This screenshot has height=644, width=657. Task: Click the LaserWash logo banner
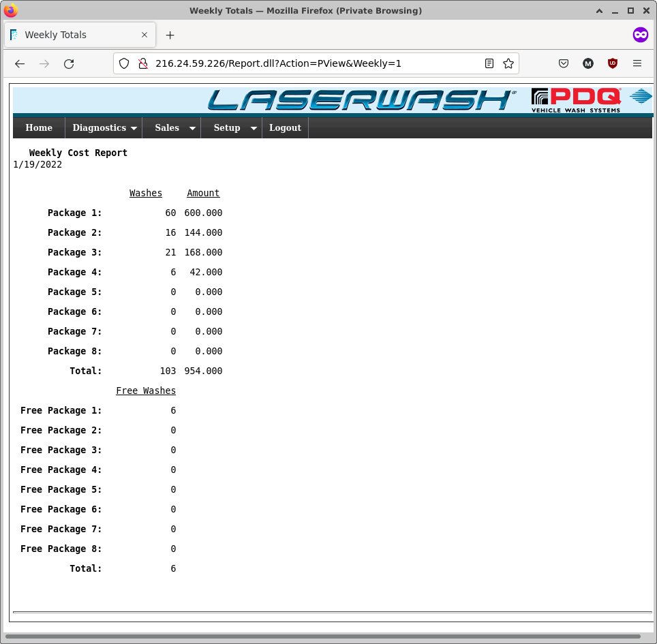pyautogui.click(x=361, y=99)
